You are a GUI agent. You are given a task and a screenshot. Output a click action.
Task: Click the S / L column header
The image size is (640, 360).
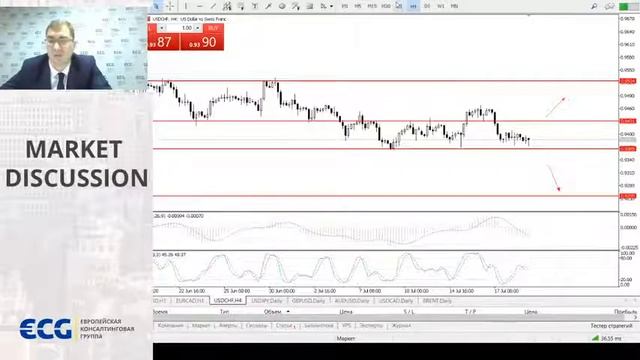click(409, 312)
